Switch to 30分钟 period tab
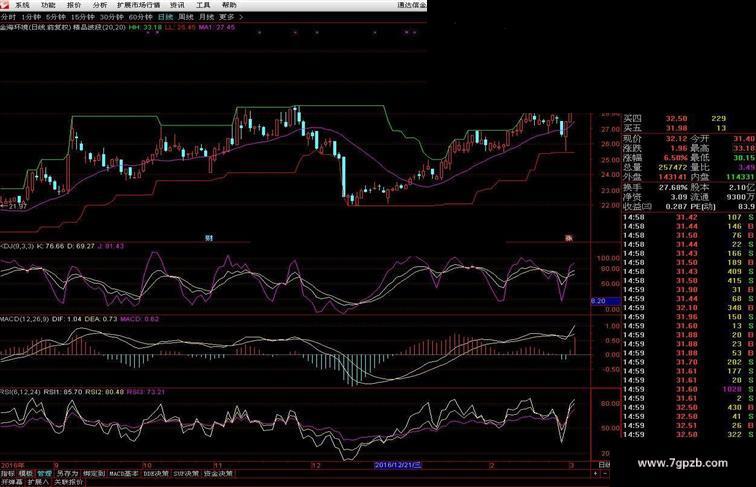This screenshot has height=487, width=756. tap(112, 17)
